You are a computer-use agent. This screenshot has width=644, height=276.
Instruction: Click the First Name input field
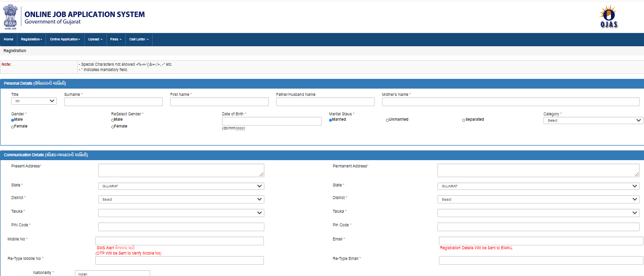coord(219,102)
